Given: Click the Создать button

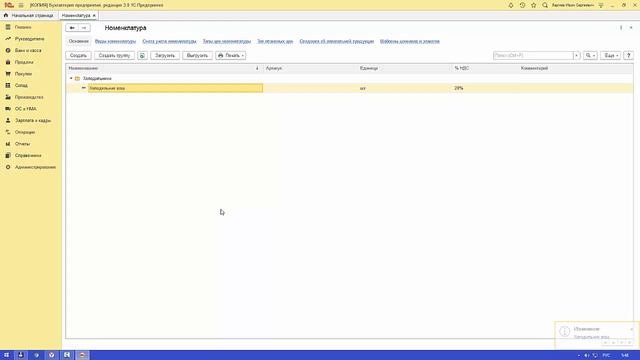Looking at the screenshot, I should (x=78, y=55).
